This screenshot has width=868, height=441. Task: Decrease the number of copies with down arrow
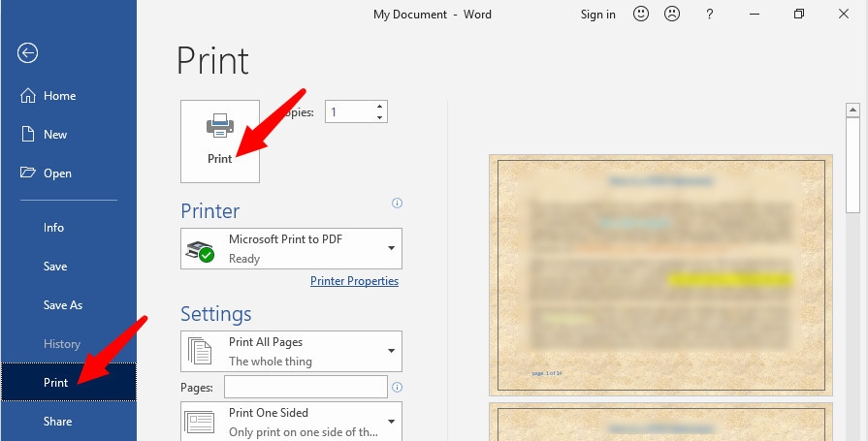click(379, 117)
